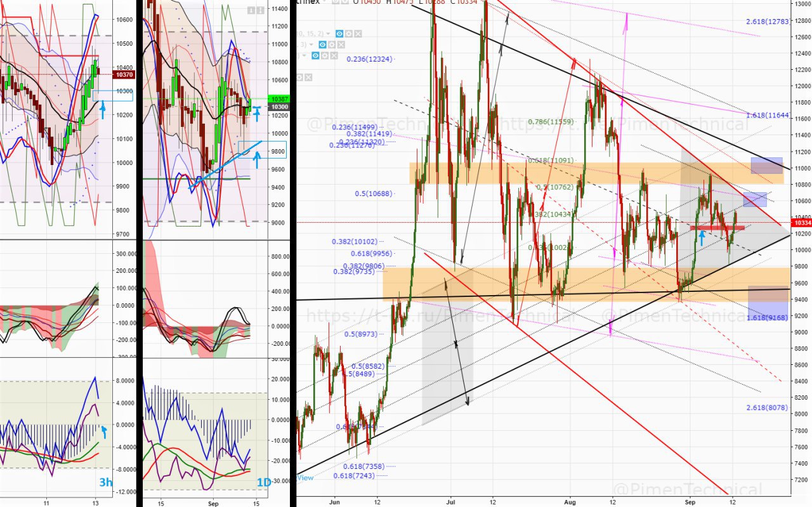The height and width of the screenshot is (507, 812).
Task: Click the 13000 level on main price axis
Action: 802,4
